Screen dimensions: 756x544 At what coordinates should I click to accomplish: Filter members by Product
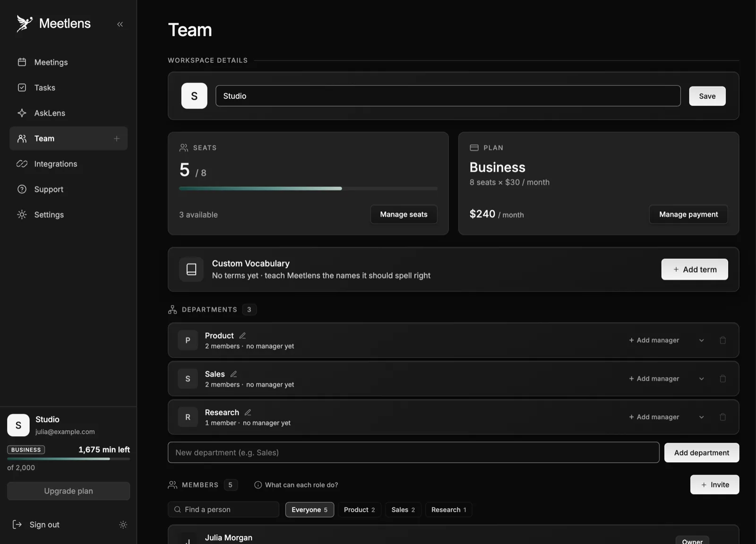point(360,509)
